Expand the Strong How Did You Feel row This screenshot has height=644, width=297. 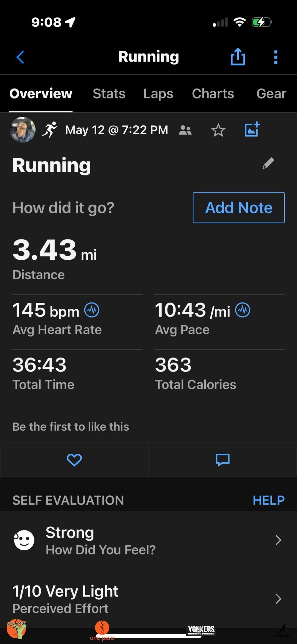(x=278, y=540)
